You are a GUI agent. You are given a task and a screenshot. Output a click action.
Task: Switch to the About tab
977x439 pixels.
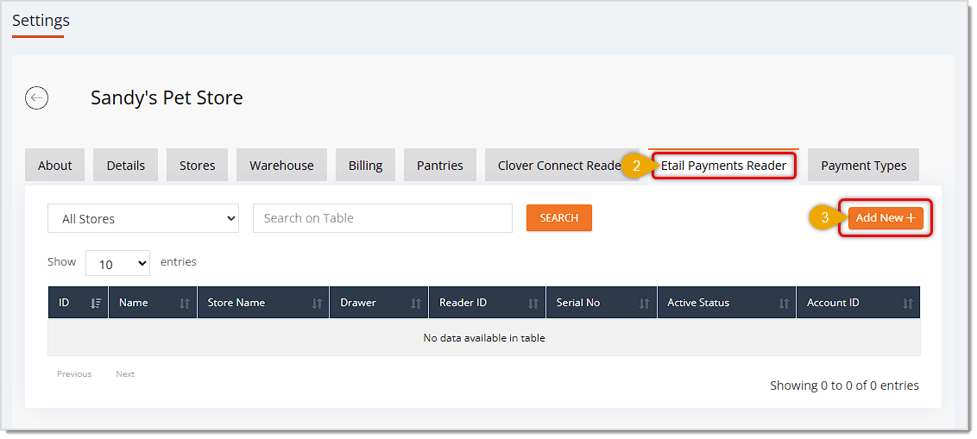click(x=55, y=166)
